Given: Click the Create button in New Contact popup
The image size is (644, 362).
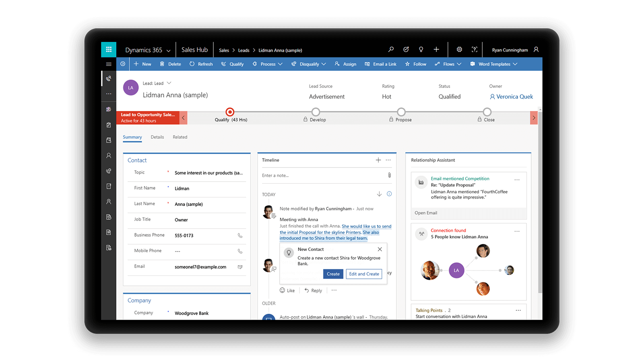Looking at the screenshot, I should pos(333,274).
